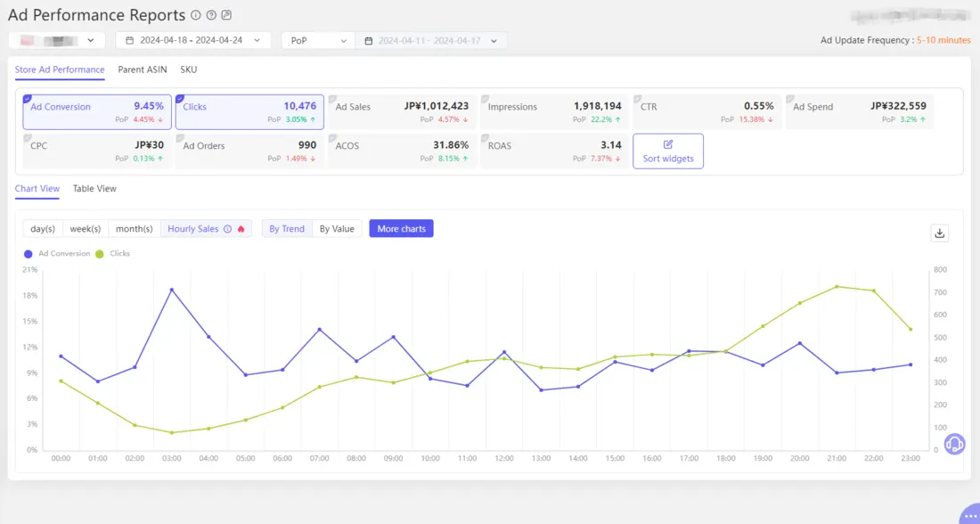Click the Sort widgets button

(x=668, y=151)
